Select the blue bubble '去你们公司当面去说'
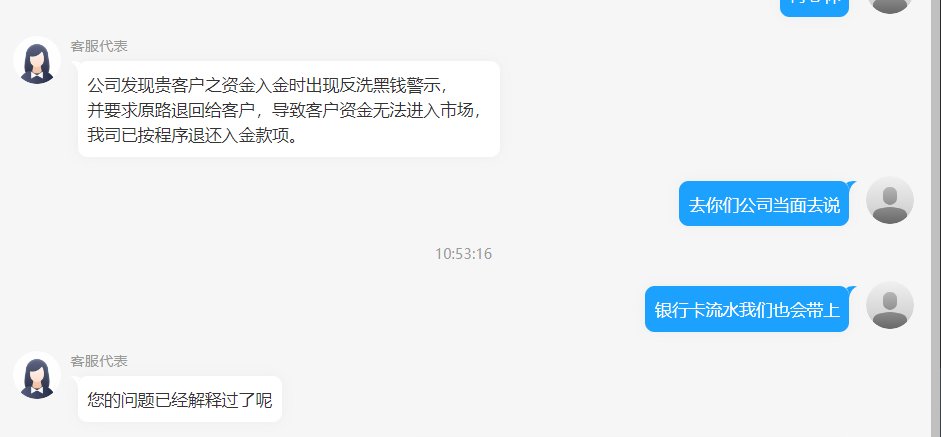 764,204
